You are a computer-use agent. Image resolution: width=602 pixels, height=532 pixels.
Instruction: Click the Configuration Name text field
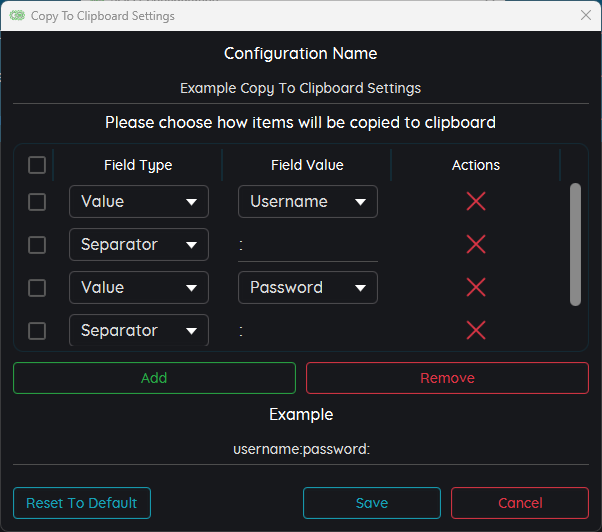click(x=301, y=88)
